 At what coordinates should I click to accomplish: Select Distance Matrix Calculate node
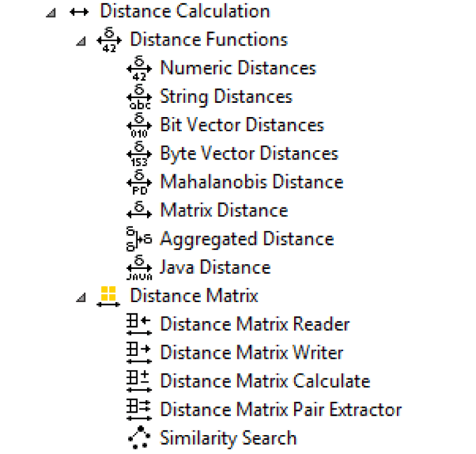tap(265, 381)
